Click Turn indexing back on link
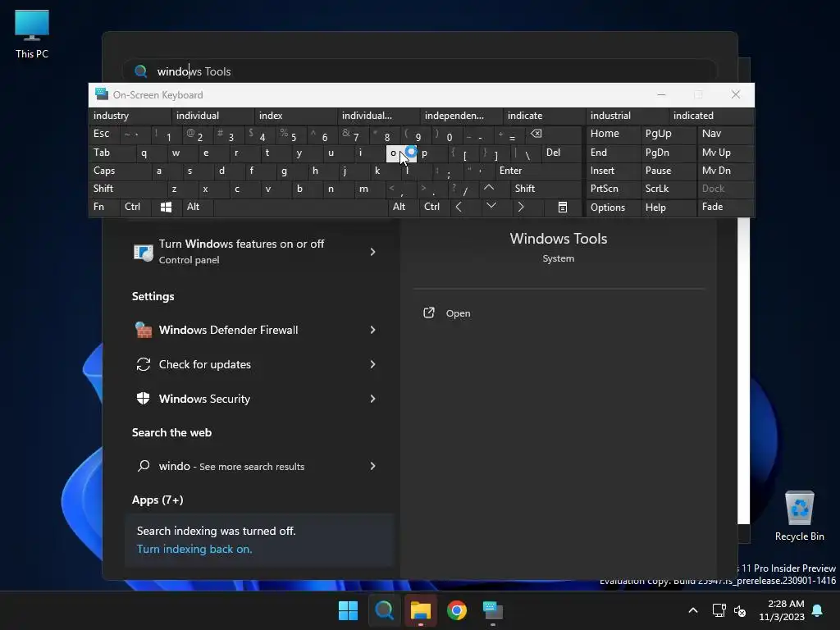 pos(194,549)
